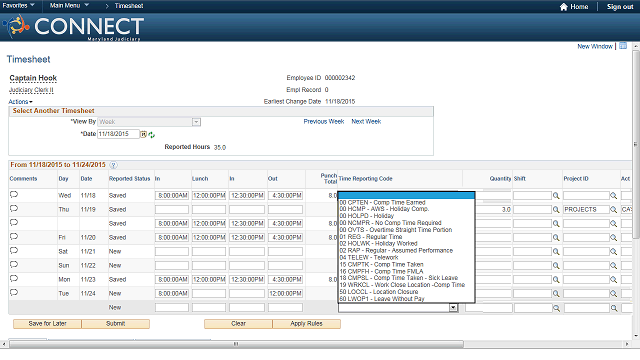Click the help question mark by date range
640x360 pixels.
pyautogui.click(x=113, y=165)
